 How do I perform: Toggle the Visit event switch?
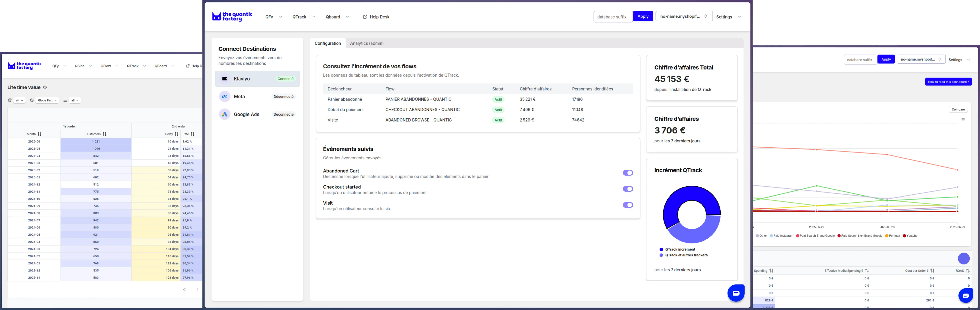(628, 205)
